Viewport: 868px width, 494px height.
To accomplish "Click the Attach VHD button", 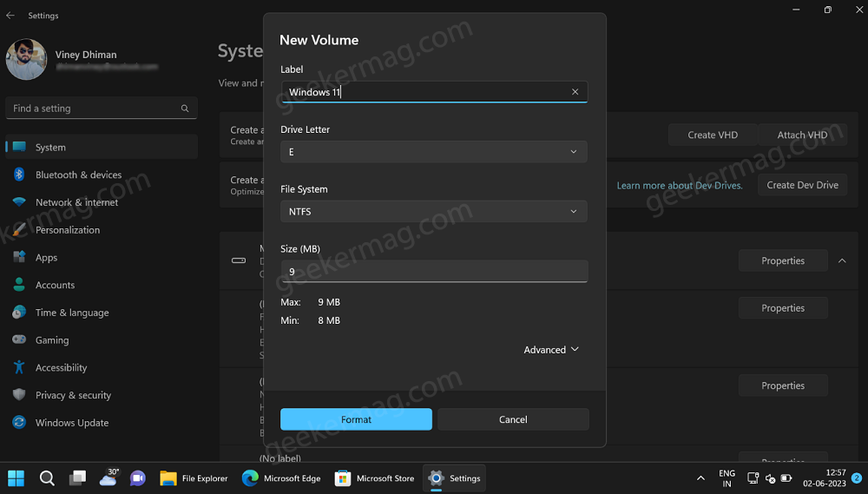I will 802,135.
